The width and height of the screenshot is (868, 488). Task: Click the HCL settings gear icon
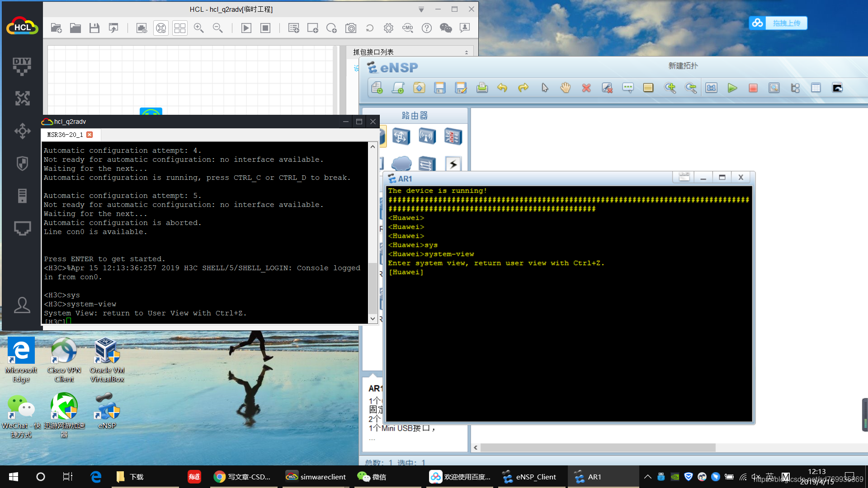pyautogui.click(x=388, y=28)
